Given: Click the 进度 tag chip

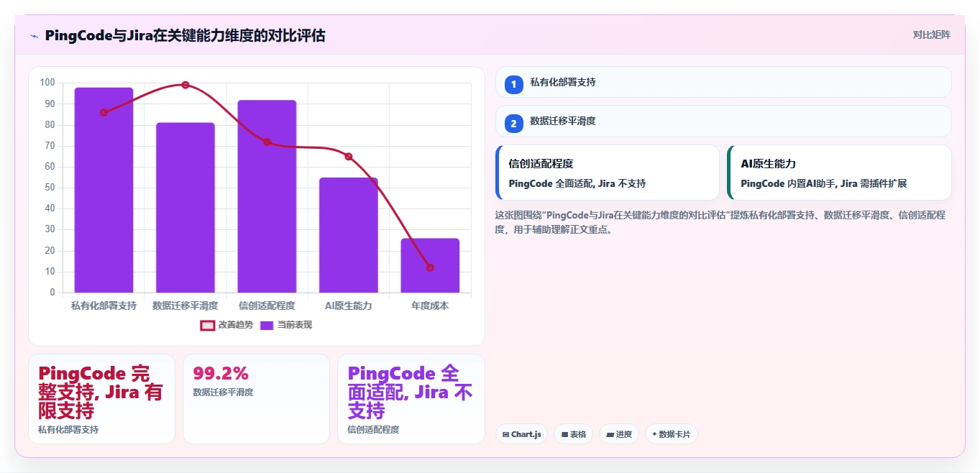Looking at the screenshot, I should 619,434.
